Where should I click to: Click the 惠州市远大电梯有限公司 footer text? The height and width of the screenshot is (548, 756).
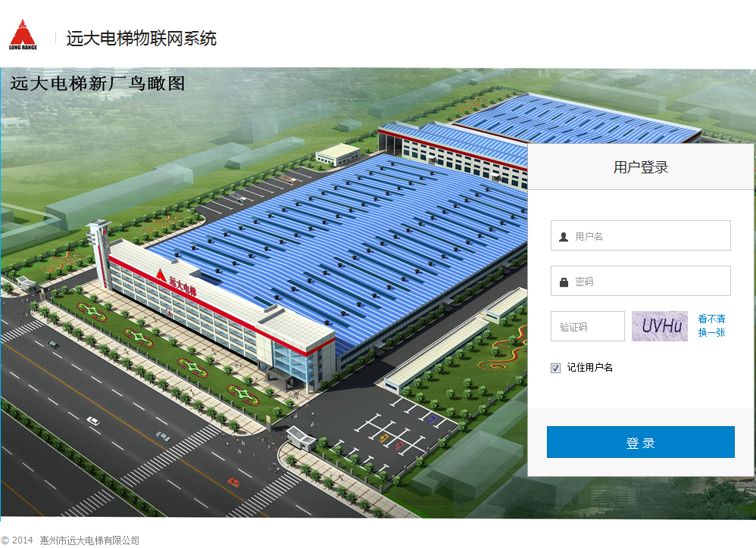(89, 540)
